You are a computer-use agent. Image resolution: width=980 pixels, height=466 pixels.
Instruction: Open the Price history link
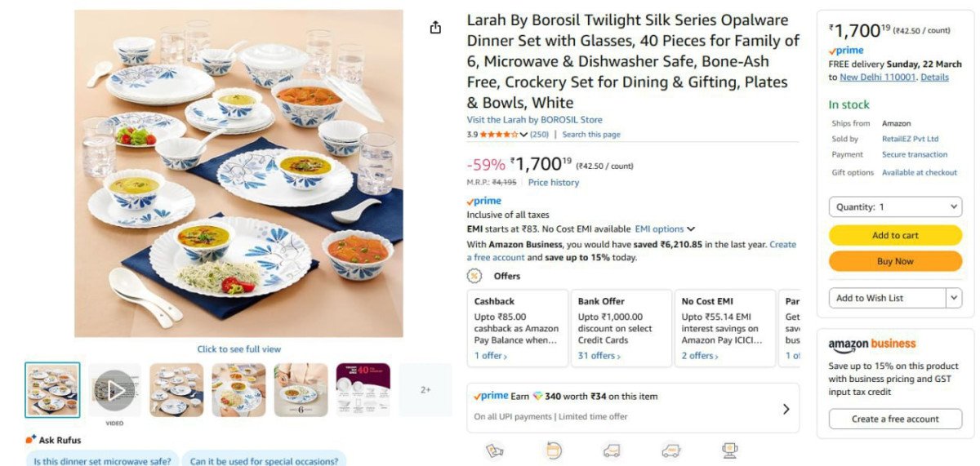tap(553, 183)
